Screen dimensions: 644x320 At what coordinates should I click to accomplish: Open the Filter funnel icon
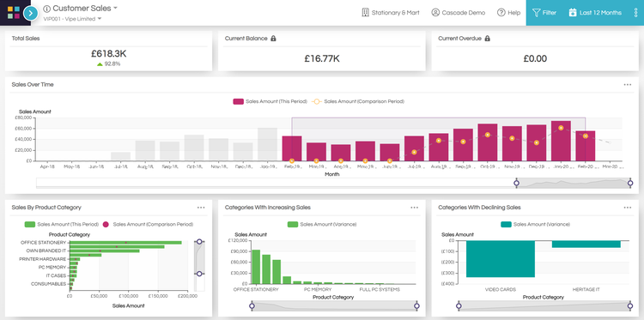[x=536, y=13]
